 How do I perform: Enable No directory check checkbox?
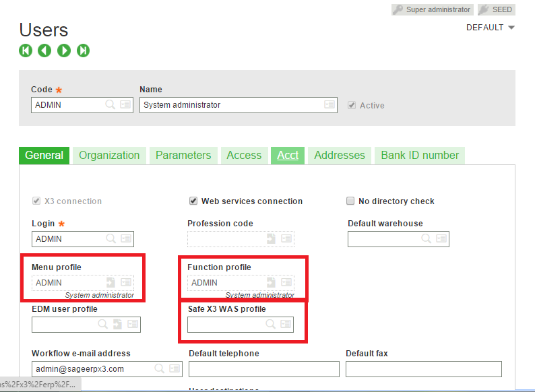point(350,201)
